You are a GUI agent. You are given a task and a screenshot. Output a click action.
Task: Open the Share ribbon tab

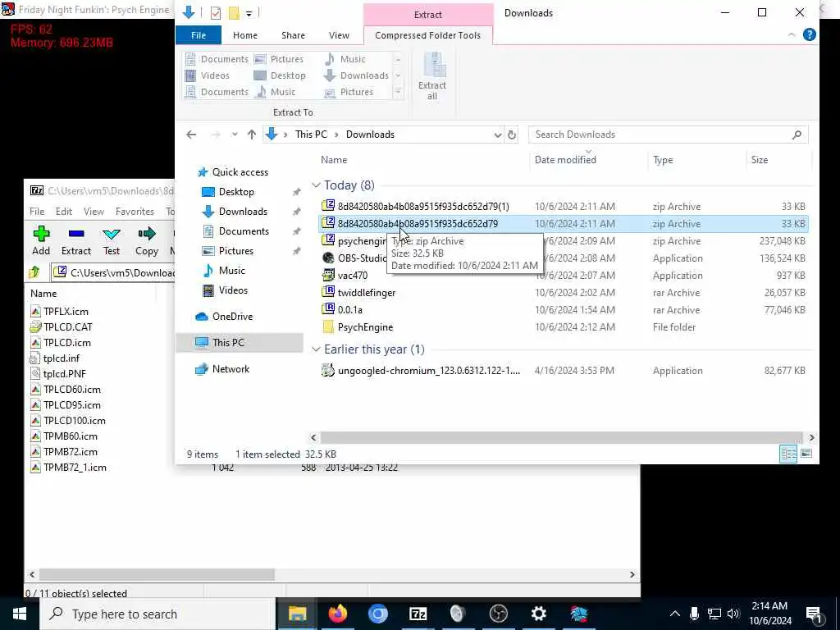[293, 35]
